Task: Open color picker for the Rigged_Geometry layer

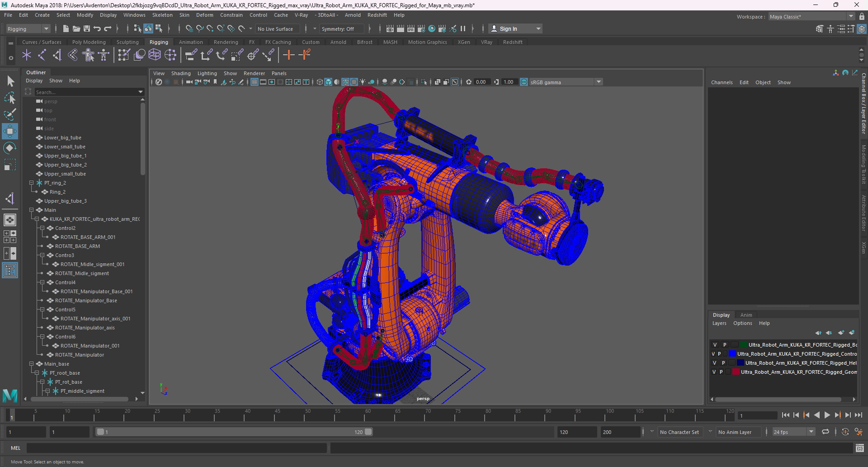Action: point(736,372)
